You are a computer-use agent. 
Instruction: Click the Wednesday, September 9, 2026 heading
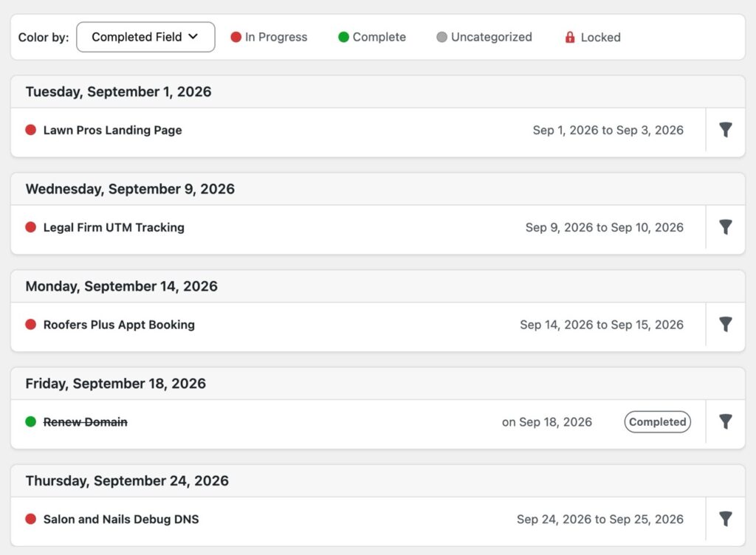[x=130, y=189]
